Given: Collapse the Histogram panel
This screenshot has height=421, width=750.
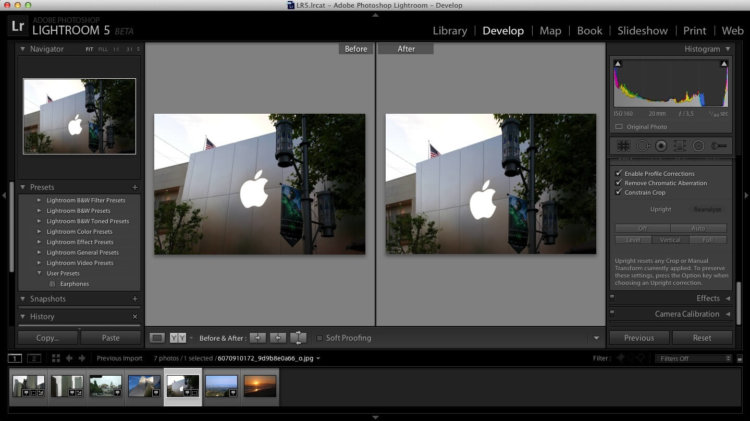Looking at the screenshot, I should [x=728, y=49].
